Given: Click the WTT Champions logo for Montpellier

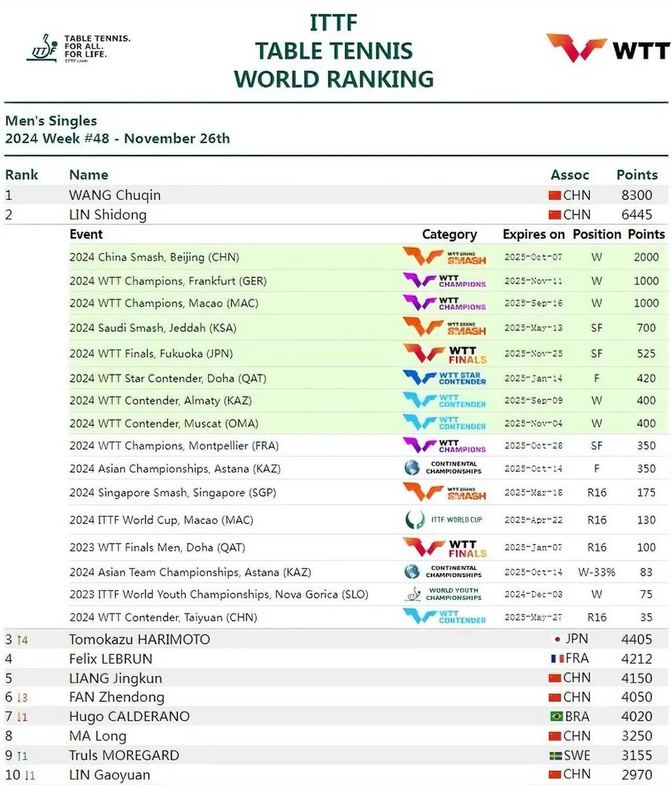Looking at the screenshot, I should pos(444,445).
